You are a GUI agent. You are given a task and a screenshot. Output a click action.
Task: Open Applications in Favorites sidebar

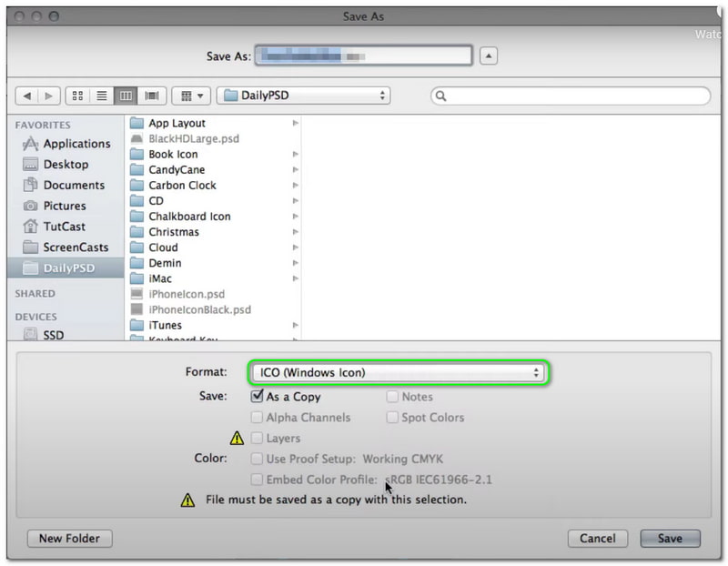[x=66, y=144]
